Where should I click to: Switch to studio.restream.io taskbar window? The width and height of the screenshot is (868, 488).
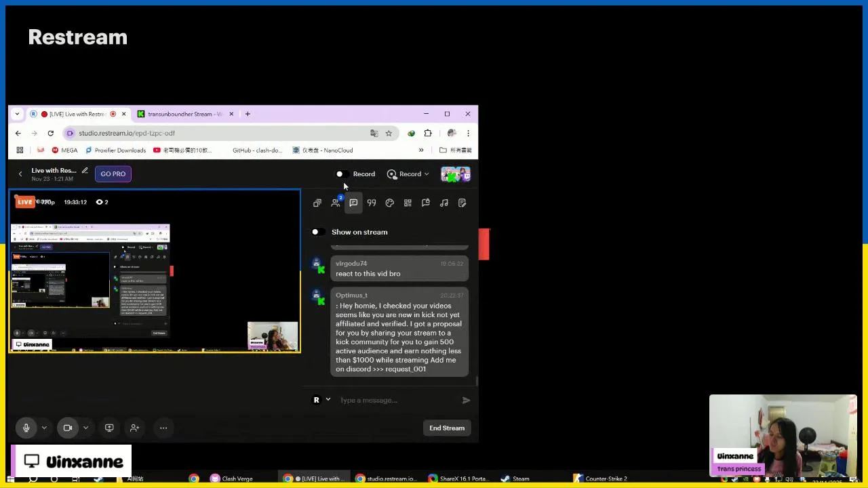tap(387, 479)
